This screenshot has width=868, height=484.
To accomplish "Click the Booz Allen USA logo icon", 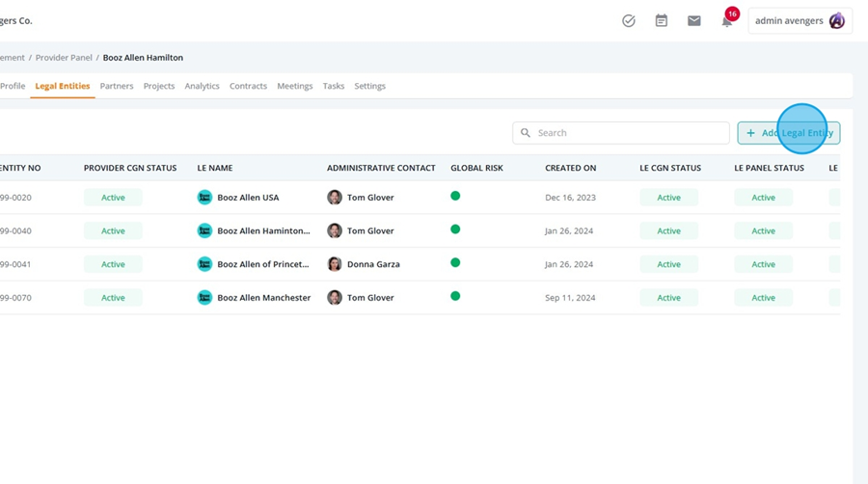I will click(204, 198).
